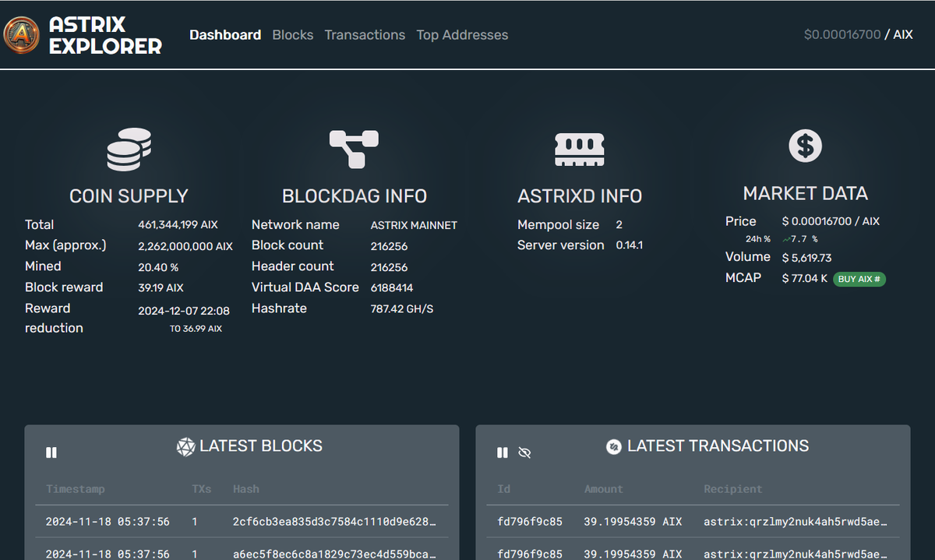Click the Amount column header
The image size is (935, 560).
pos(604,489)
